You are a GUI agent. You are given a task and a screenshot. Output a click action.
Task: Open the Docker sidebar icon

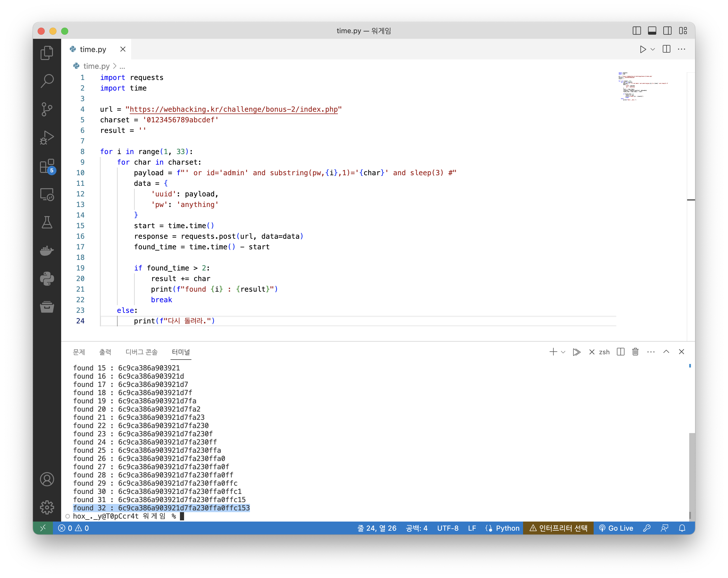[47, 250]
